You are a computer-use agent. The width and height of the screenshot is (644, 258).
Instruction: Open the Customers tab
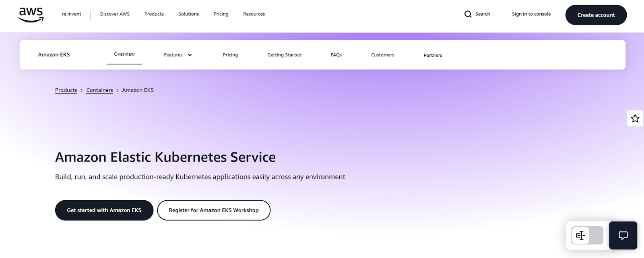point(383,55)
